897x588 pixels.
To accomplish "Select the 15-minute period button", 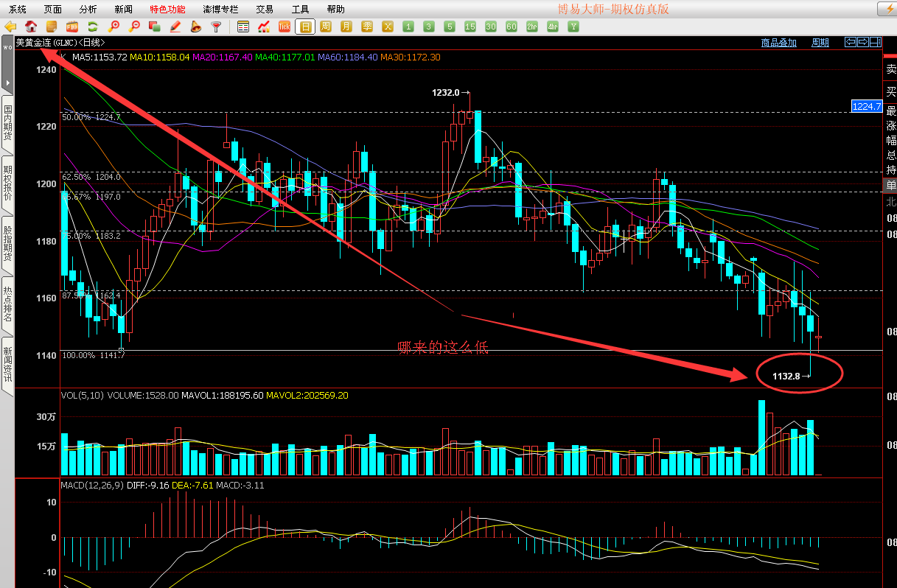I will point(470,27).
